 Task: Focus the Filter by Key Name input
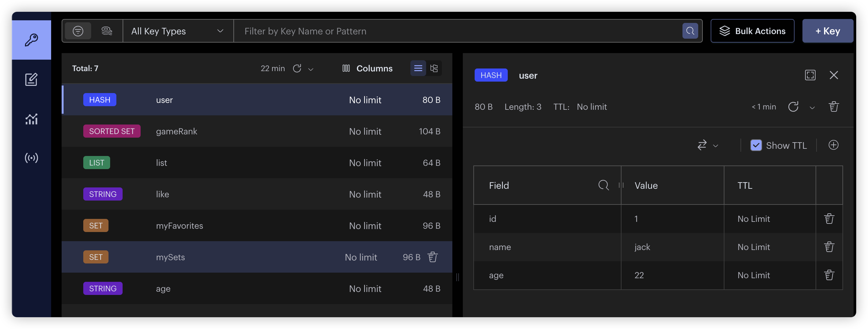(x=458, y=31)
